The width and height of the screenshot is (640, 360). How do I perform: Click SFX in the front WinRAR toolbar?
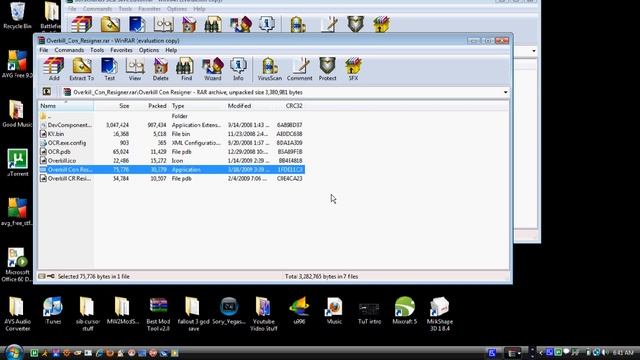click(353, 69)
